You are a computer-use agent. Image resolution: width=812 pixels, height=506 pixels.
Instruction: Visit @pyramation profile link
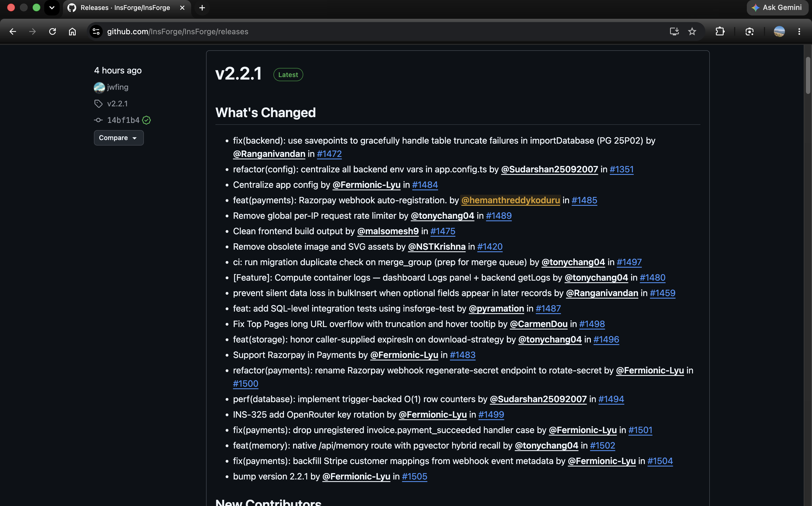pyautogui.click(x=497, y=309)
